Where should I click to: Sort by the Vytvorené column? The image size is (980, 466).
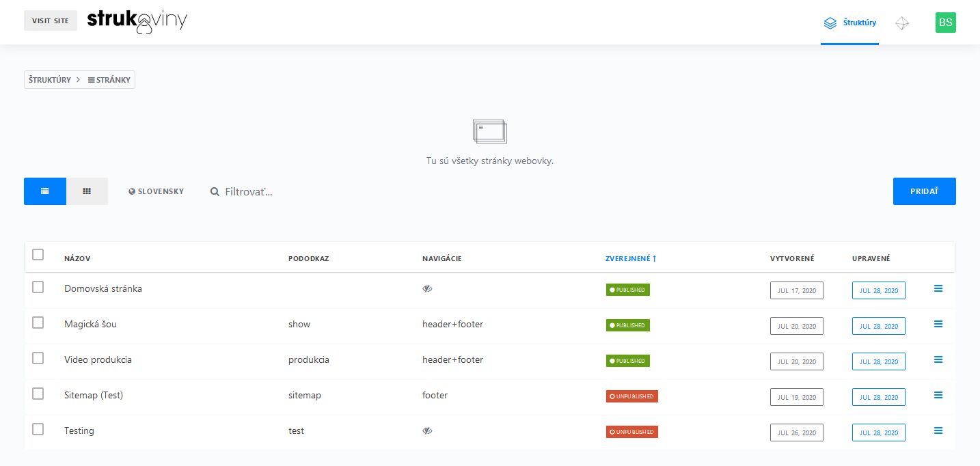[x=792, y=258]
